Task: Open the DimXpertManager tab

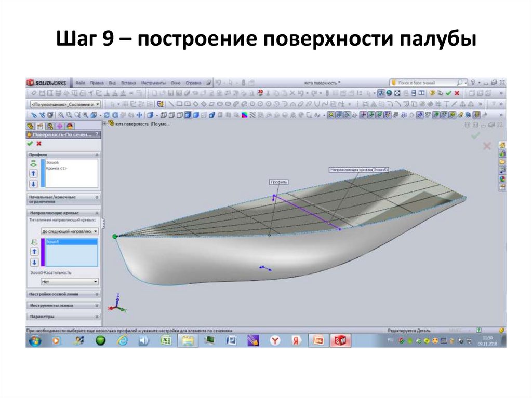Action: click(60, 126)
